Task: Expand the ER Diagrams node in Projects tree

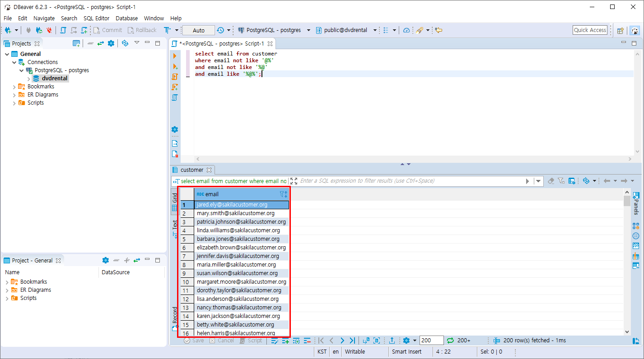Action: coord(14,95)
